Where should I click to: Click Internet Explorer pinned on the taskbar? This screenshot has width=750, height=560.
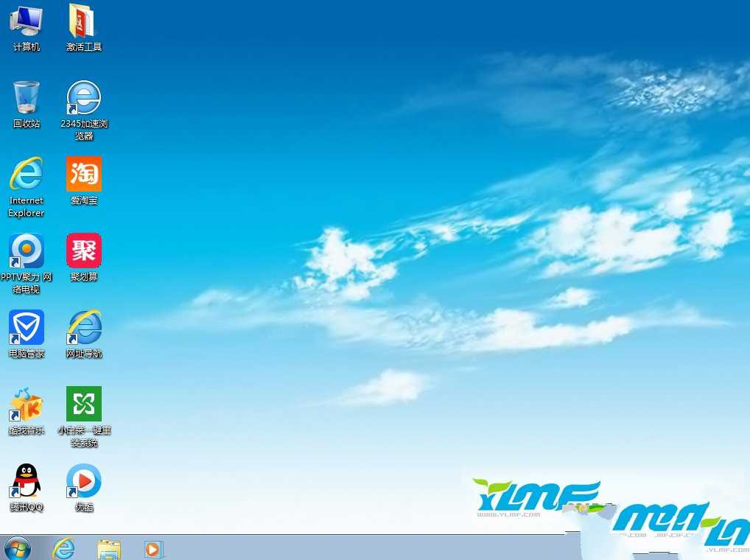click(64, 548)
